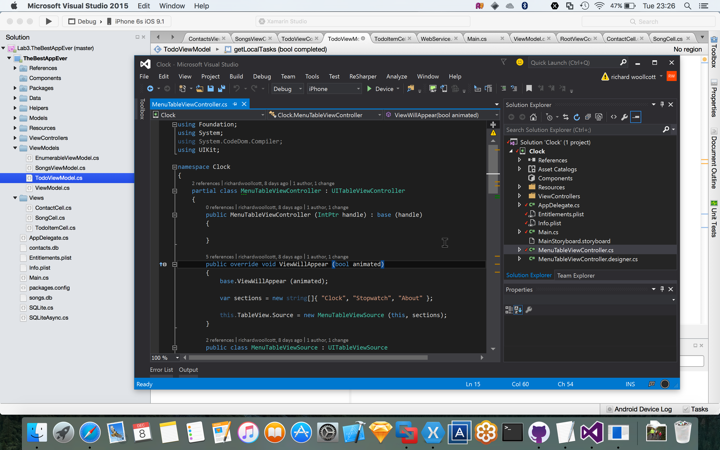Select MainStoryboard.storyboard in Solution Explorer

[x=574, y=241]
